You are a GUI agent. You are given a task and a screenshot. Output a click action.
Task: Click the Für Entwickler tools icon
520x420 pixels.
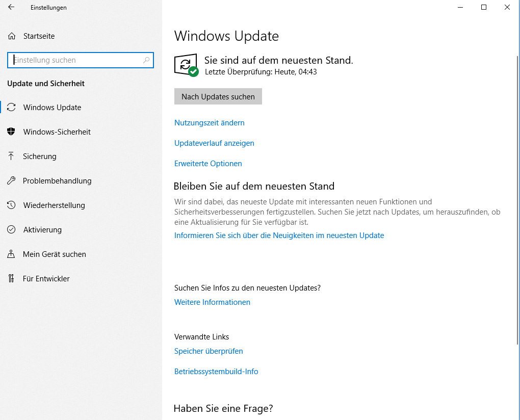point(11,278)
